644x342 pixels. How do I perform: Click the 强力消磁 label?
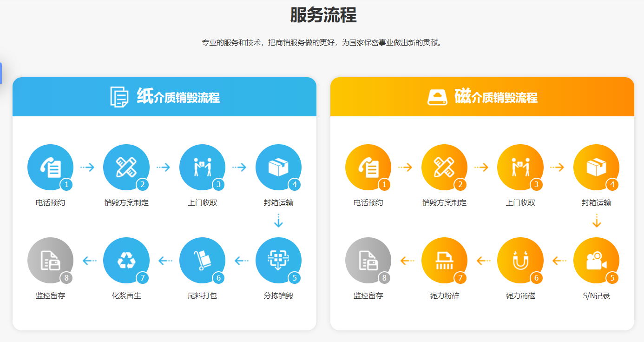pyautogui.click(x=520, y=296)
